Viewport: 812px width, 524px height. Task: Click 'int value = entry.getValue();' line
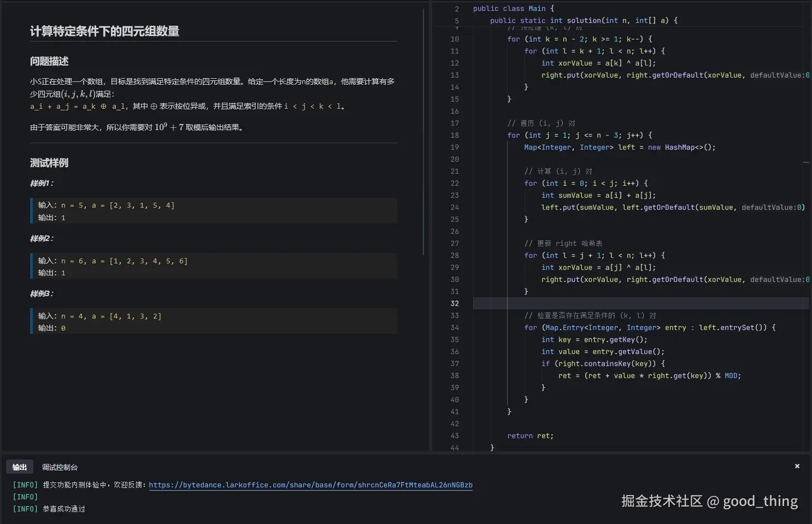pyautogui.click(x=603, y=351)
